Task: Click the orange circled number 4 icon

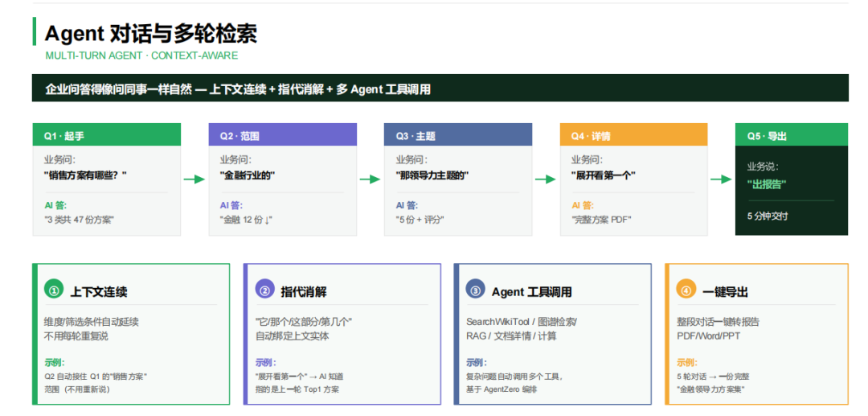Action: (x=686, y=289)
